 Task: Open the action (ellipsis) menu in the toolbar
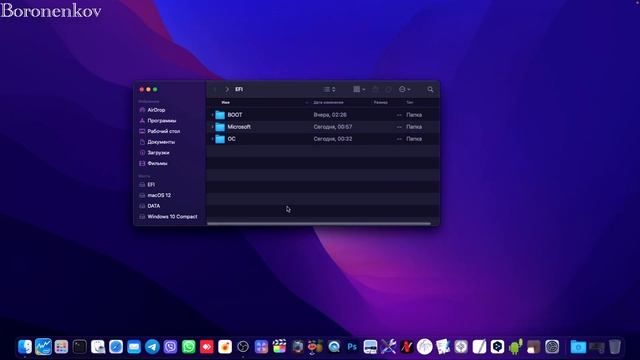click(404, 89)
